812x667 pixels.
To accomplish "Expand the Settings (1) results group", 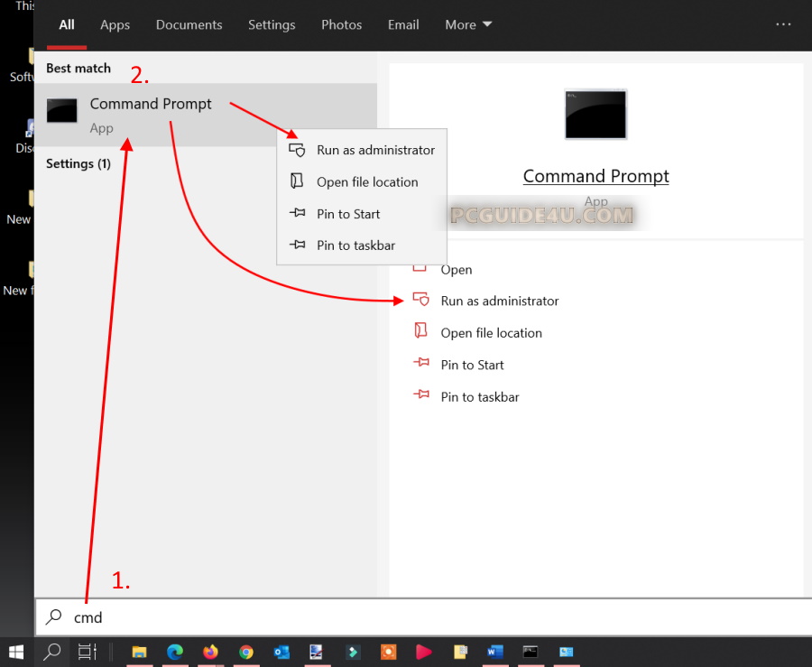I will click(x=78, y=163).
